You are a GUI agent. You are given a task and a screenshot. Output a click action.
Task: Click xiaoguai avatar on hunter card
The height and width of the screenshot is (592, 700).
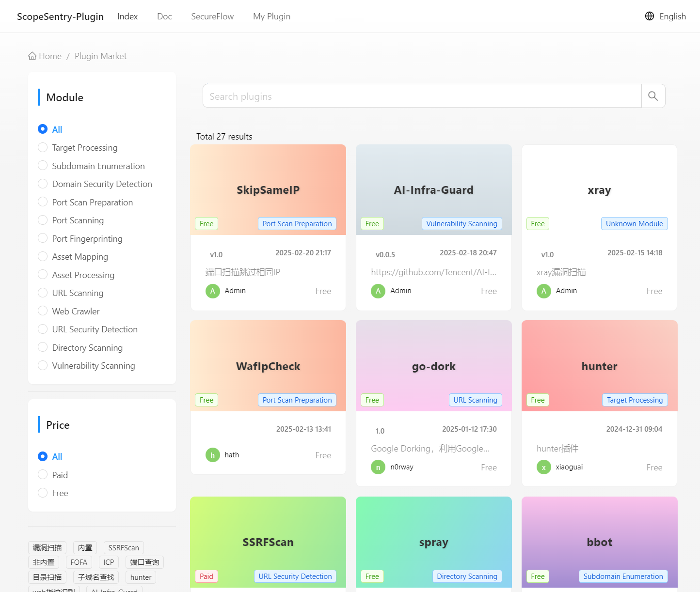[544, 467]
